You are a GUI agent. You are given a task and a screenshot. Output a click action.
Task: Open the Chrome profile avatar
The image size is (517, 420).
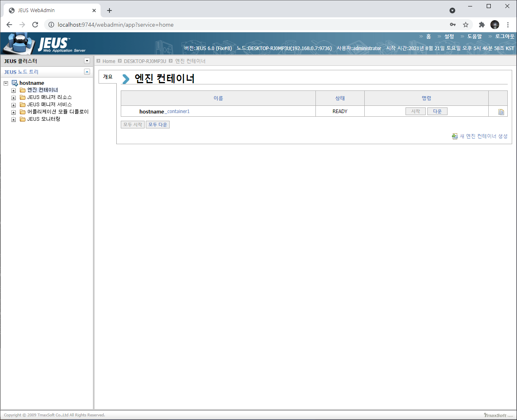(x=495, y=25)
